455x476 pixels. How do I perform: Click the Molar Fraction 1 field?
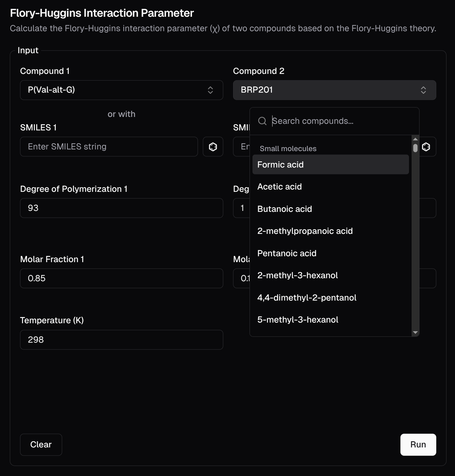[121, 278]
